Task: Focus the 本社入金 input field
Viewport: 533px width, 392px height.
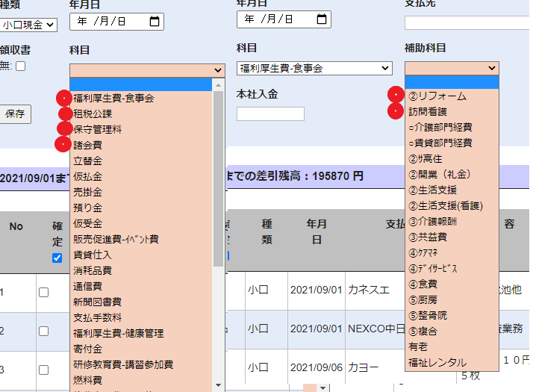Action: point(270,113)
